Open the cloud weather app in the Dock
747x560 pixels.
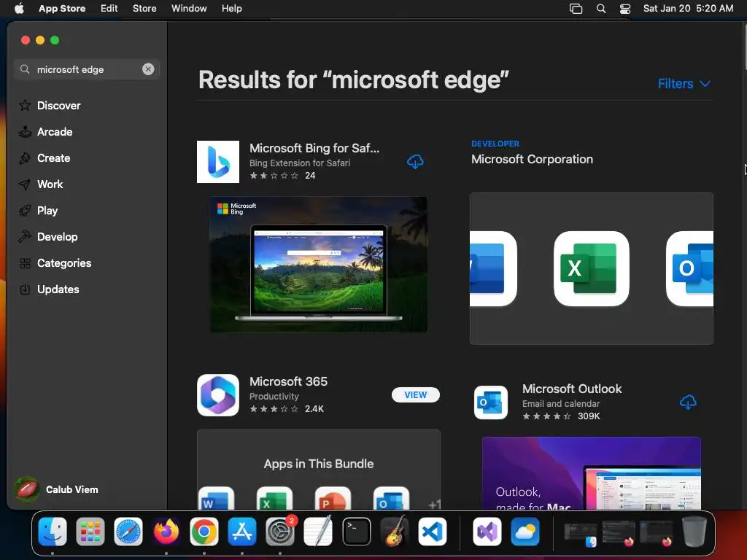point(525,532)
